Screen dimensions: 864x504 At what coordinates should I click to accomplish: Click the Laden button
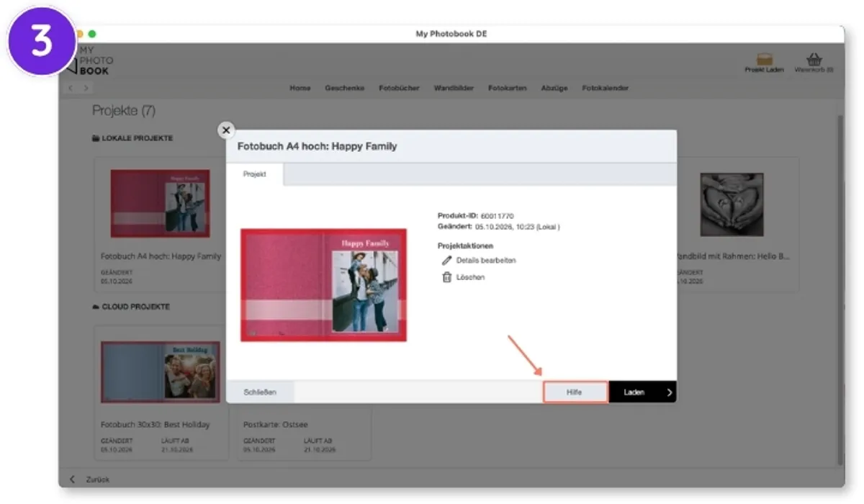[642, 392]
